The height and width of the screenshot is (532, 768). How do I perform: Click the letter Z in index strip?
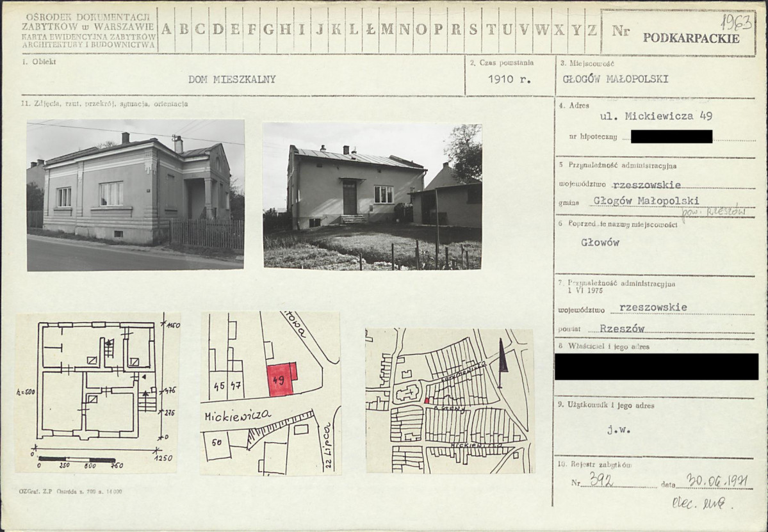click(592, 29)
